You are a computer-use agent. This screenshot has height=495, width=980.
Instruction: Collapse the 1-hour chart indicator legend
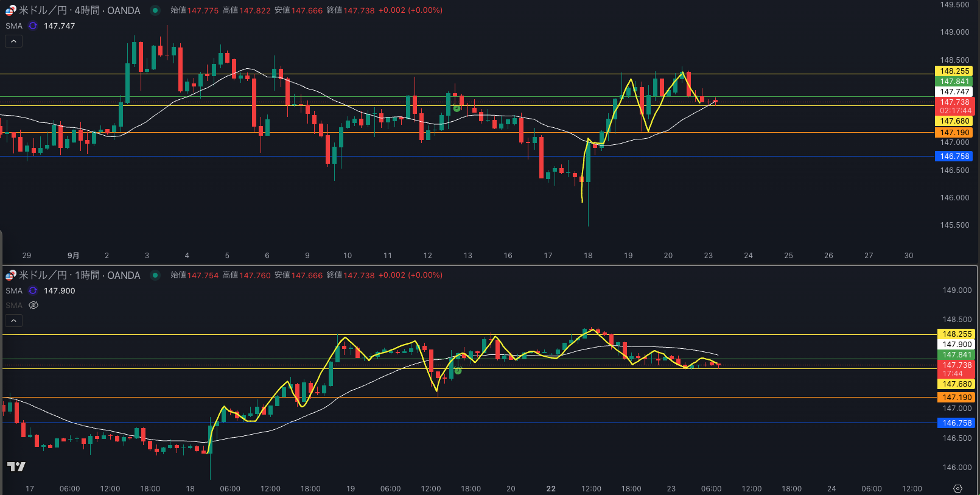13,320
